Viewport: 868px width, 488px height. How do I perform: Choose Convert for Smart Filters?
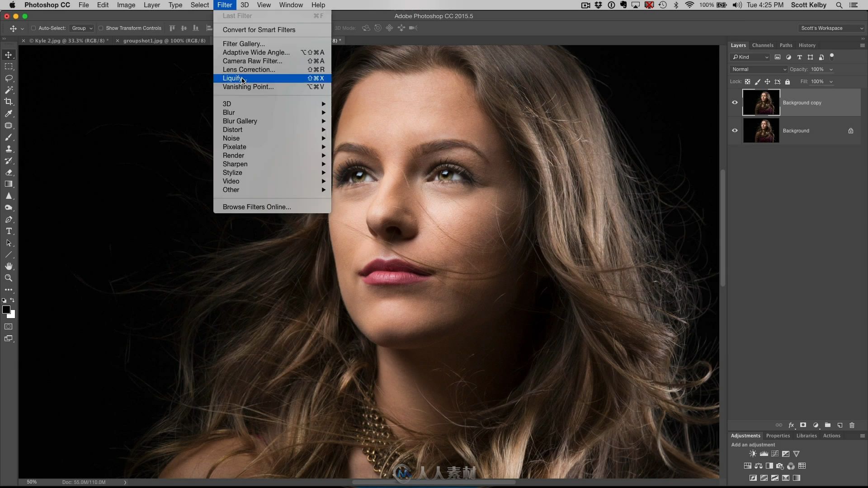point(272,30)
